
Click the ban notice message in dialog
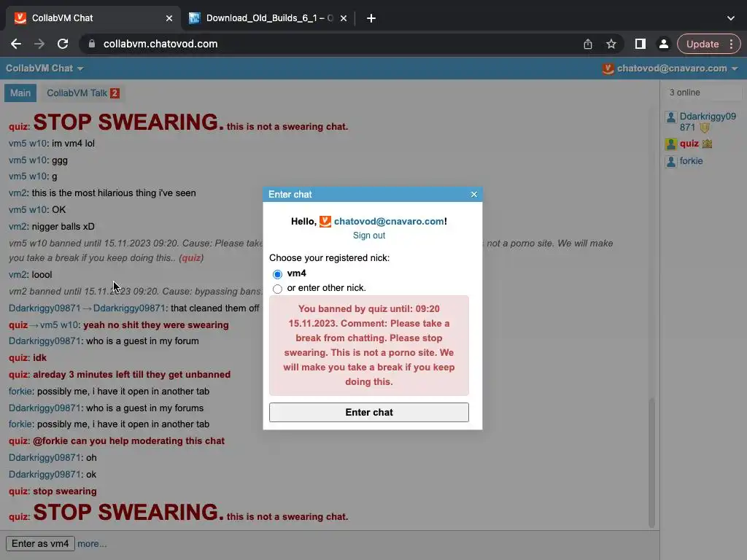pyautogui.click(x=368, y=345)
